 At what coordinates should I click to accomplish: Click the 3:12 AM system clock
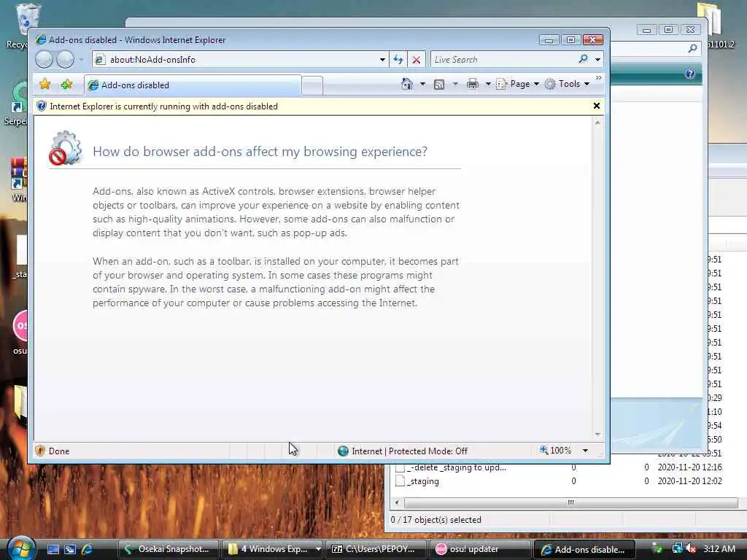pos(719,548)
